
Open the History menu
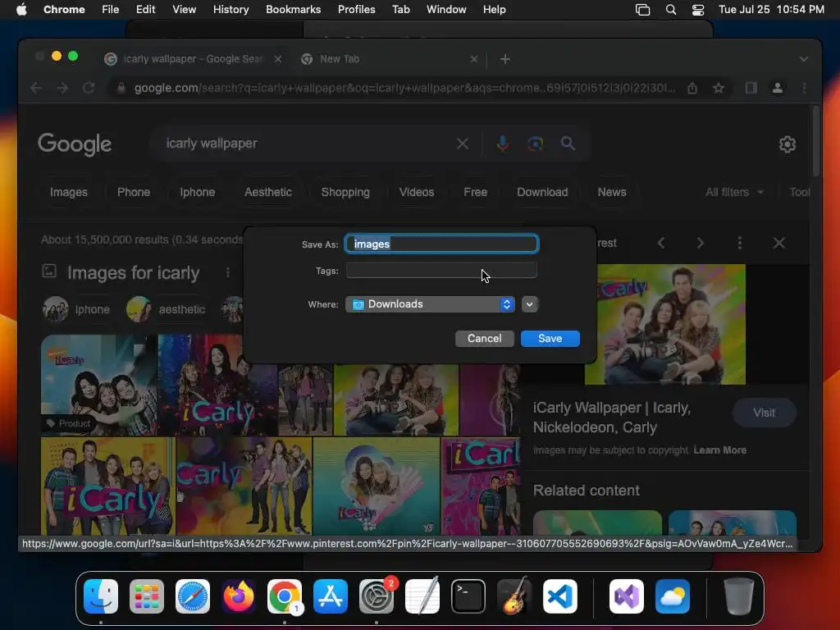[x=231, y=10]
